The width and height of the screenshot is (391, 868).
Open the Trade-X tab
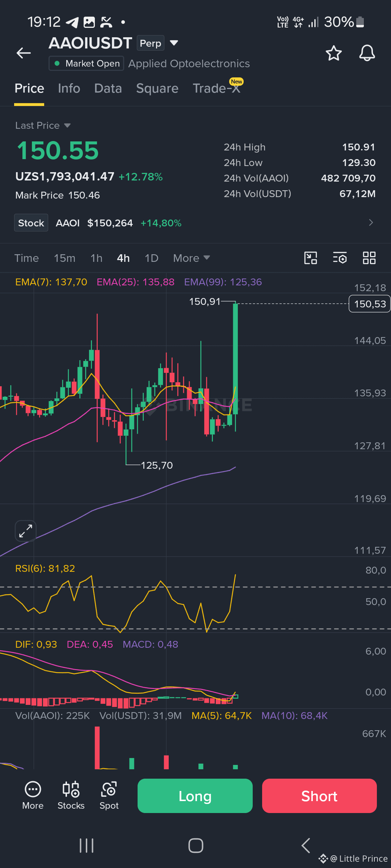[x=216, y=88]
